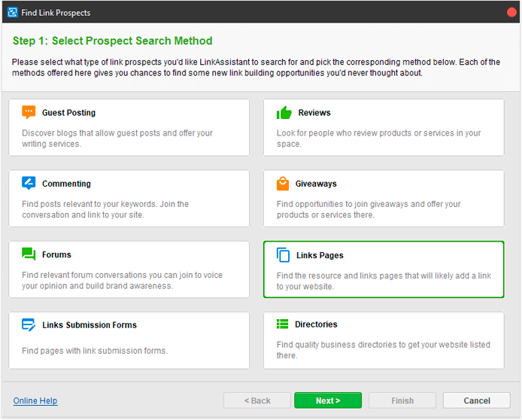Click the blue Links Pages copy icon
Screen dimensions: 522x420
point(283,255)
